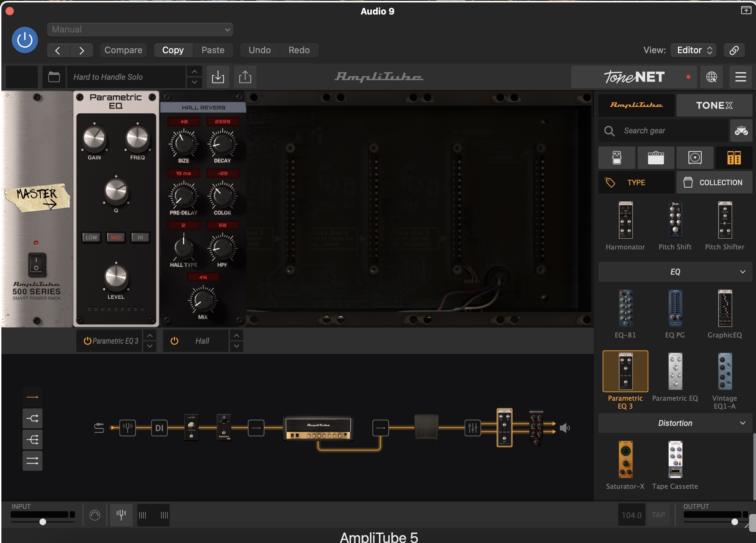Screen dimensions: 756x543
Task: Toggle the LOW band button on Parametric EQ
Action: click(91, 237)
